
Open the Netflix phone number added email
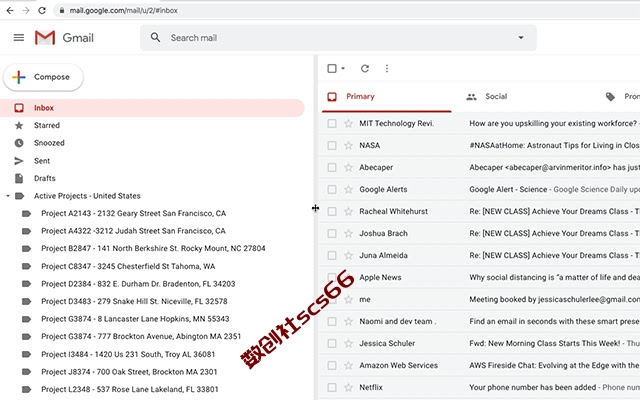(x=478, y=387)
